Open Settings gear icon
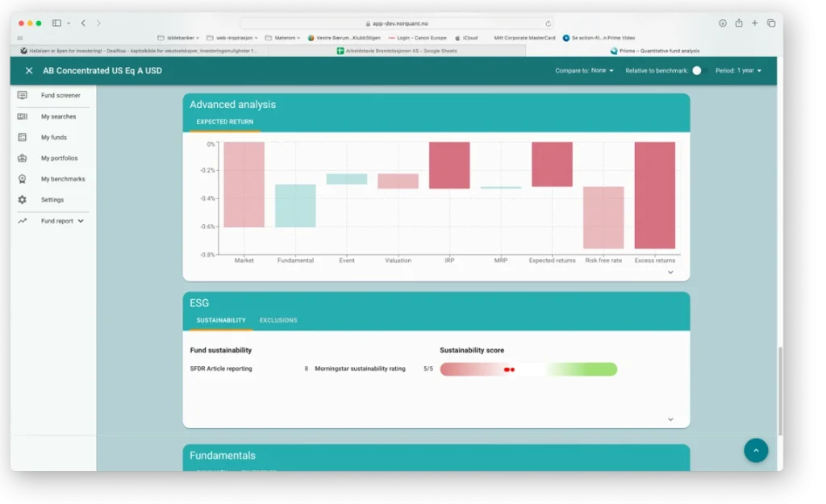 23,200
